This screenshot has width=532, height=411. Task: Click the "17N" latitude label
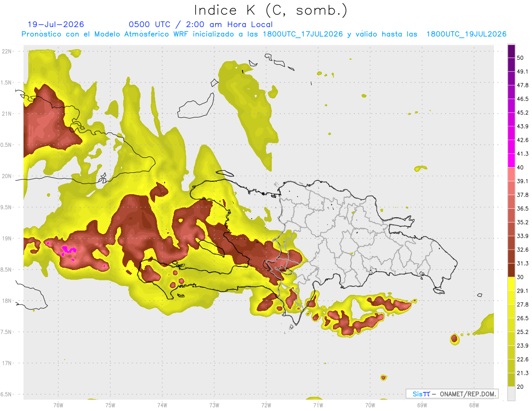7,363
